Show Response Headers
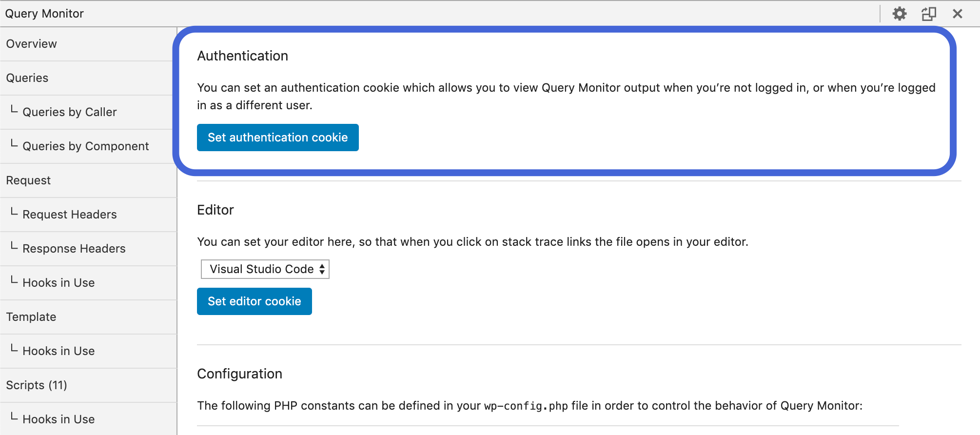Viewport: 980px width, 435px height. (x=74, y=248)
